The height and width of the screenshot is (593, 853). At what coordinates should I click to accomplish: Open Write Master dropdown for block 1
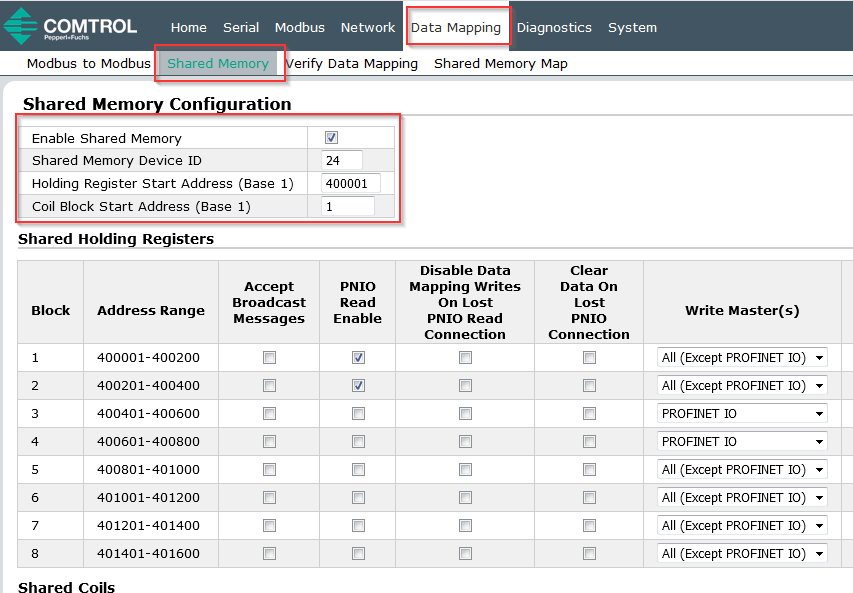742,357
